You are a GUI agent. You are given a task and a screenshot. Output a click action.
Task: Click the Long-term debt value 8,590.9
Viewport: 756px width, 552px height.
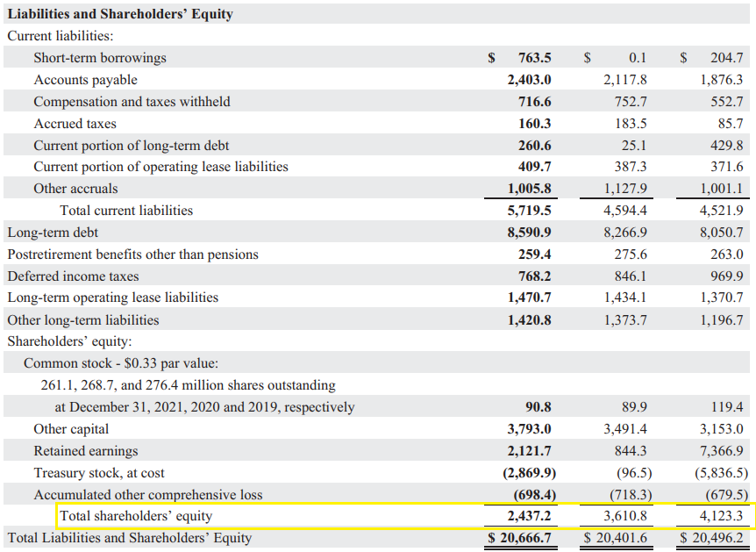pos(529,233)
